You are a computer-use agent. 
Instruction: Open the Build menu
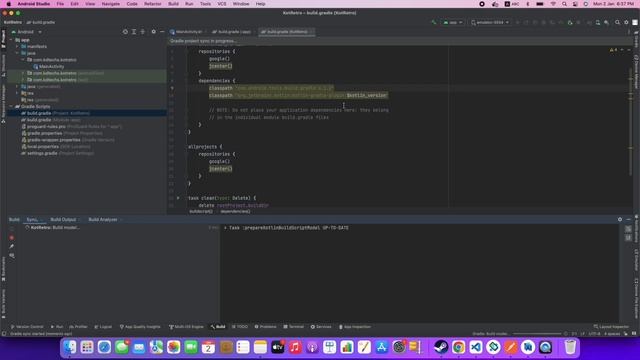pyautogui.click(x=173, y=4)
